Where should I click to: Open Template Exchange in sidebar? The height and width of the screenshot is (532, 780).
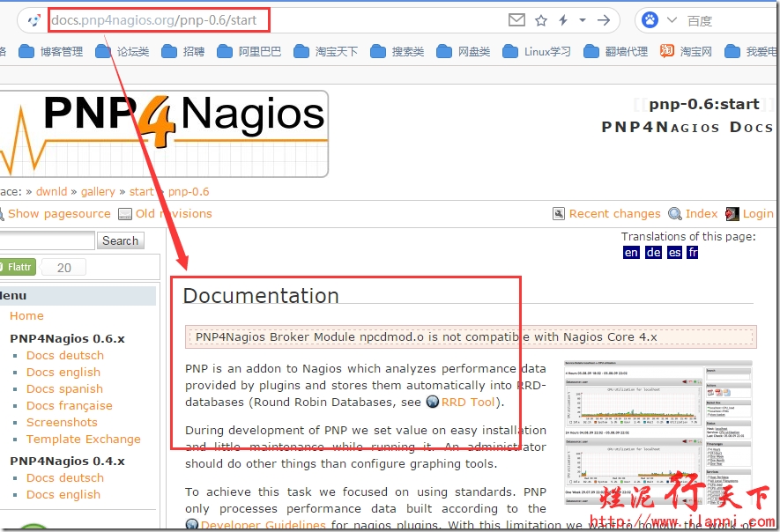(84, 439)
